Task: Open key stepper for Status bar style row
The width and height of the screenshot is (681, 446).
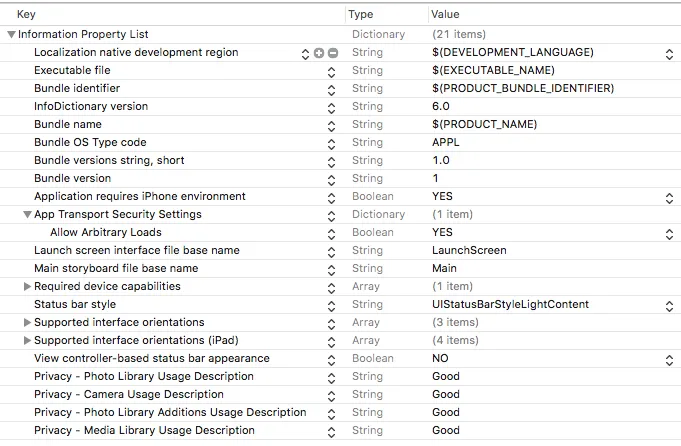Action: pos(332,305)
